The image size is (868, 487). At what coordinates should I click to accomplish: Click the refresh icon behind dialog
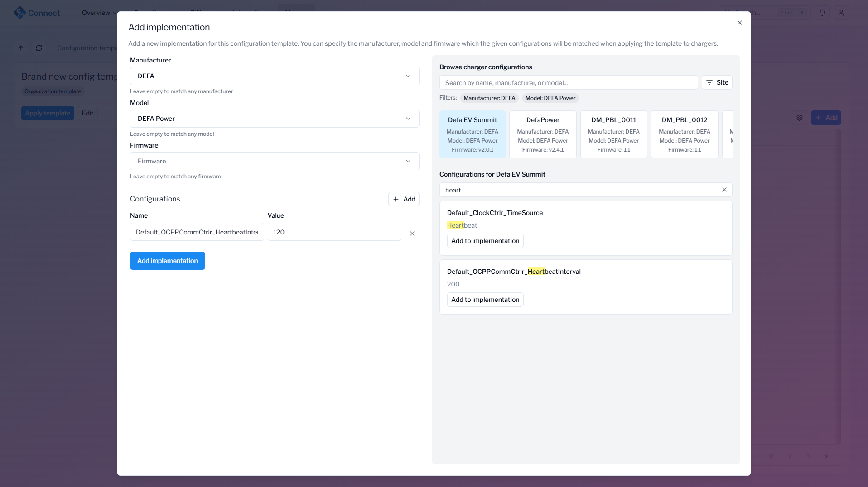(x=39, y=48)
